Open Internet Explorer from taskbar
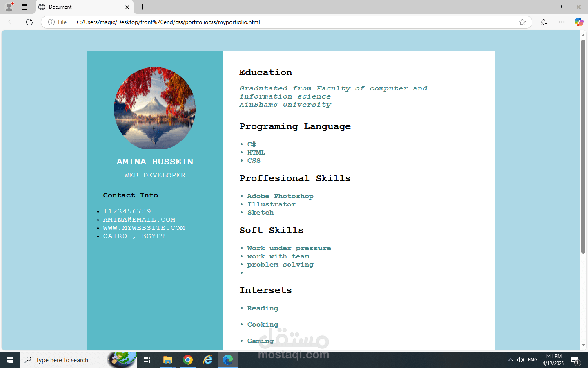The height and width of the screenshot is (368, 588). pos(208,360)
